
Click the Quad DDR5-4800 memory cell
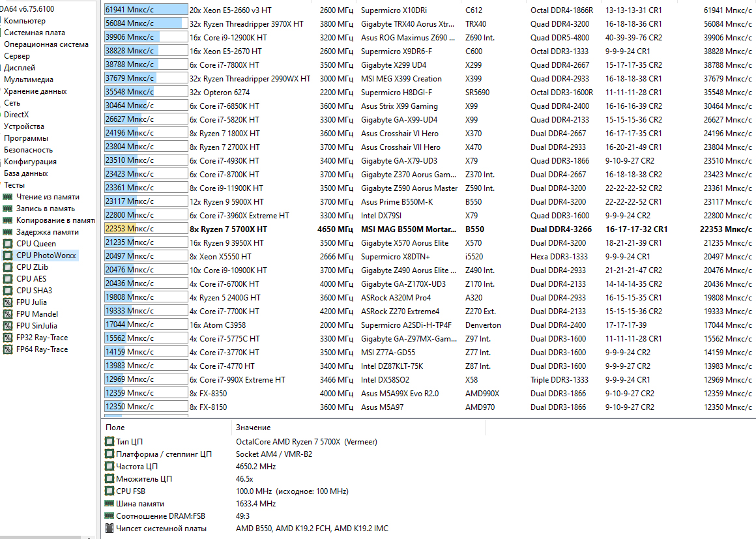(560, 37)
